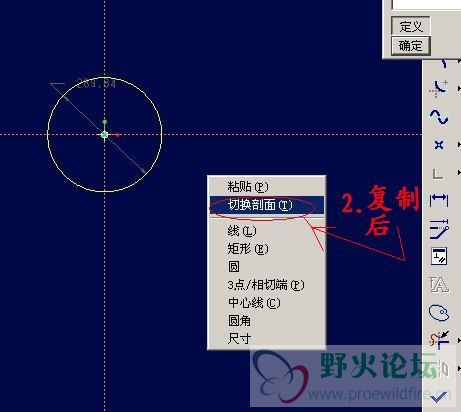Select the text creation tool

click(x=439, y=284)
